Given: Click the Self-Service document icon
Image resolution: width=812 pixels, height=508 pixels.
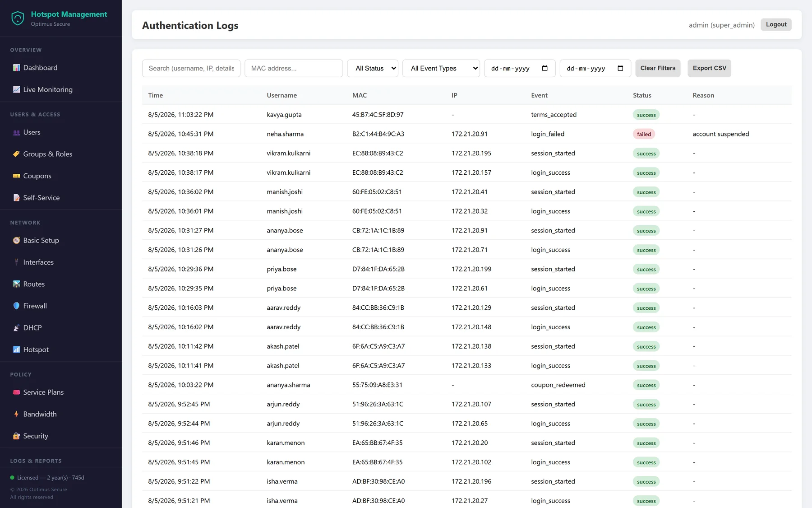Looking at the screenshot, I should (x=16, y=198).
